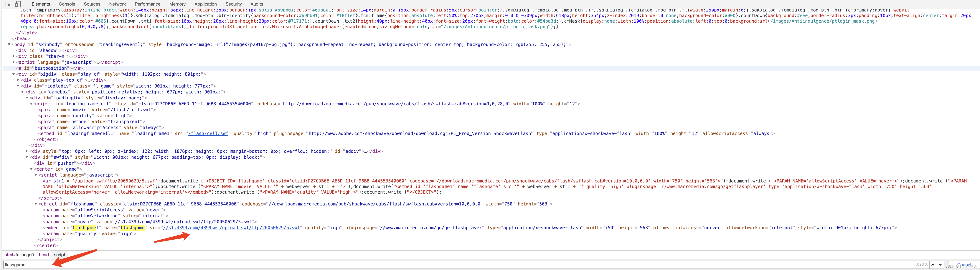Image resolution: width=980 pixels, height=270 pixels.
Task: Cancel the element search
Action: point(964,265)
